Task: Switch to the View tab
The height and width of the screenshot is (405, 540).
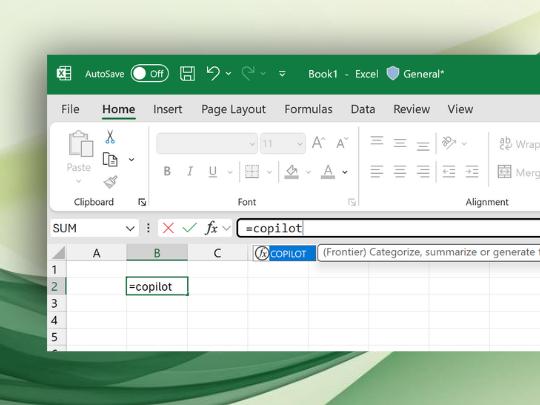Action: 460,109
